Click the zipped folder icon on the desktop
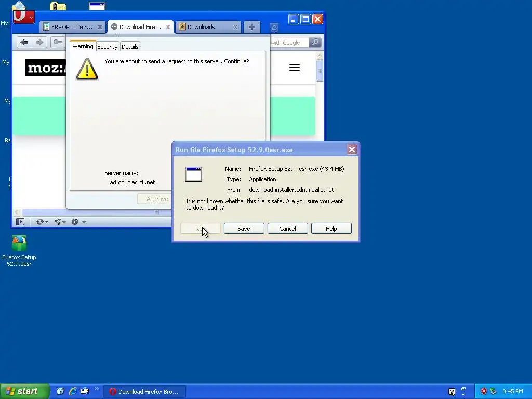This screenshot has width=532, height=399. (x=58, y=6)
